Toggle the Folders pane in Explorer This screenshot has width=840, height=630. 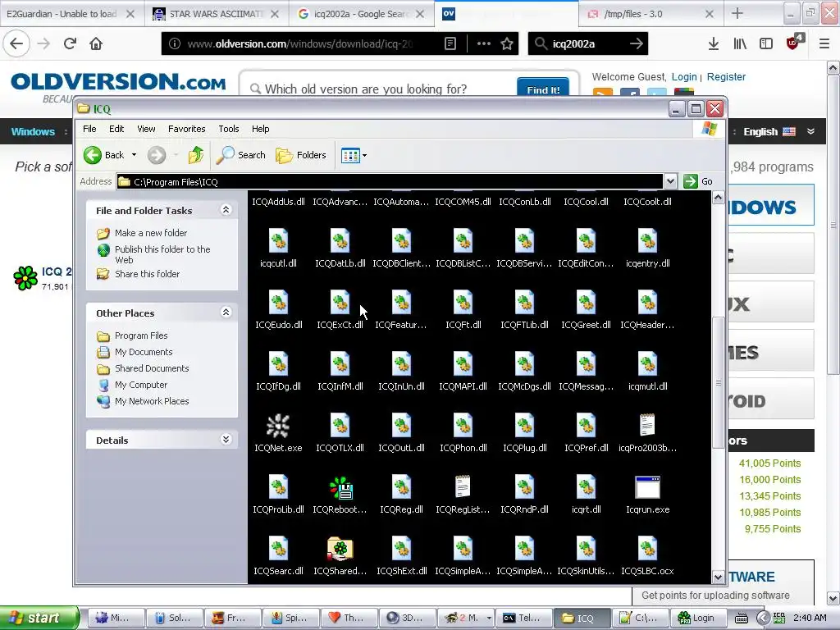pyautogui.click(x=301, y=155)
